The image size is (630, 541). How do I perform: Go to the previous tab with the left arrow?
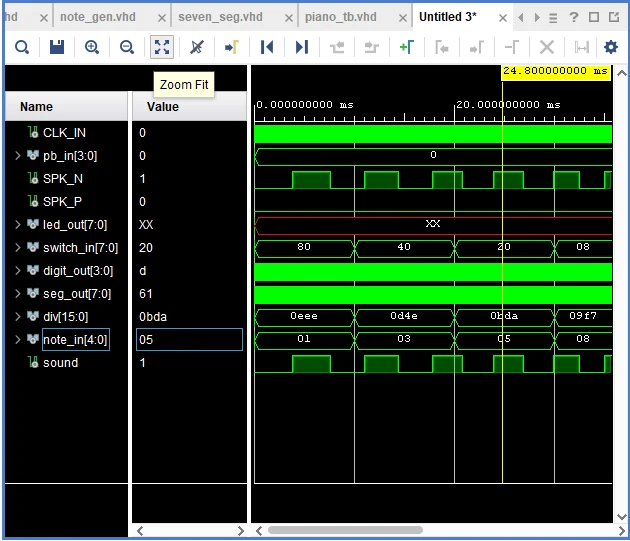pyautogui.click(x=521, y=18)
